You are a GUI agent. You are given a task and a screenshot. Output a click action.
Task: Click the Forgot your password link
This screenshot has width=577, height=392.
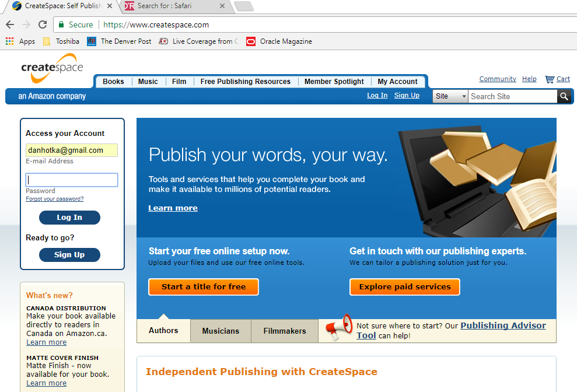pos(54,199)
